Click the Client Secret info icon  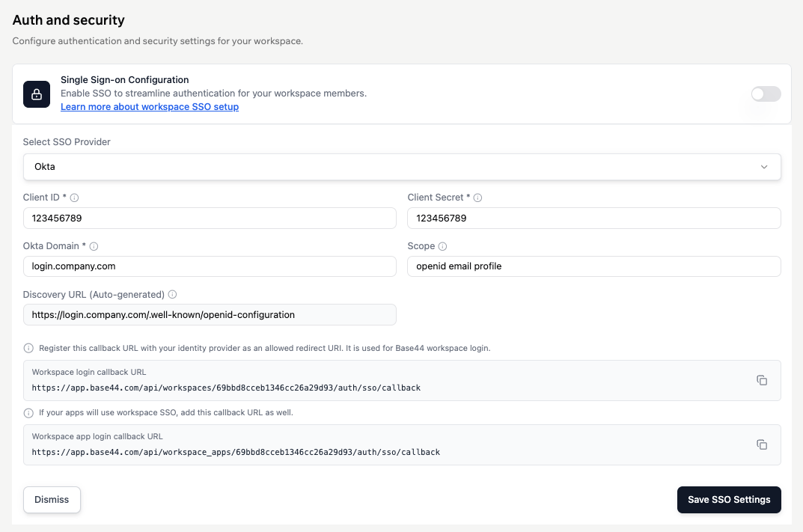pyautogui.click(x=477, y=198)
